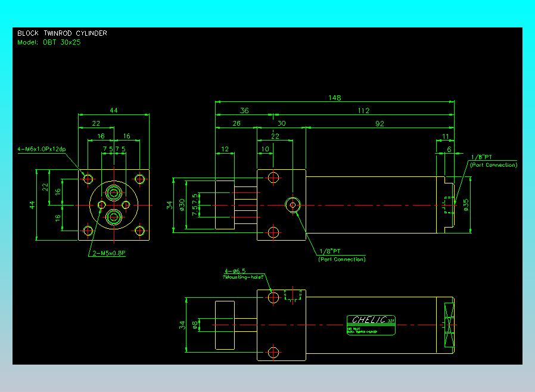This screenshot has height=392, width=535.
Task: Click the "?Mounting-hole?" annotation
Action: pyautogui.click(x=243, y=277)
